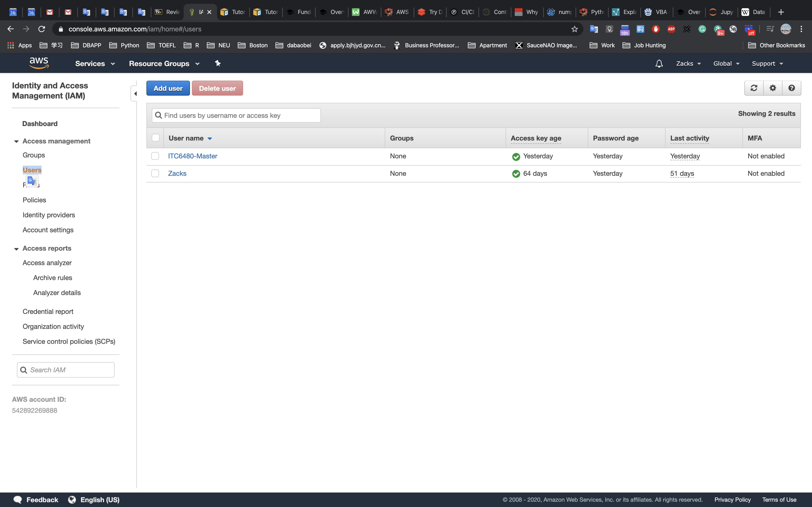The width and height of the screenshot is (812, 507).
Task: Go to Credential report in sidebar
Action: coord(48,311)
